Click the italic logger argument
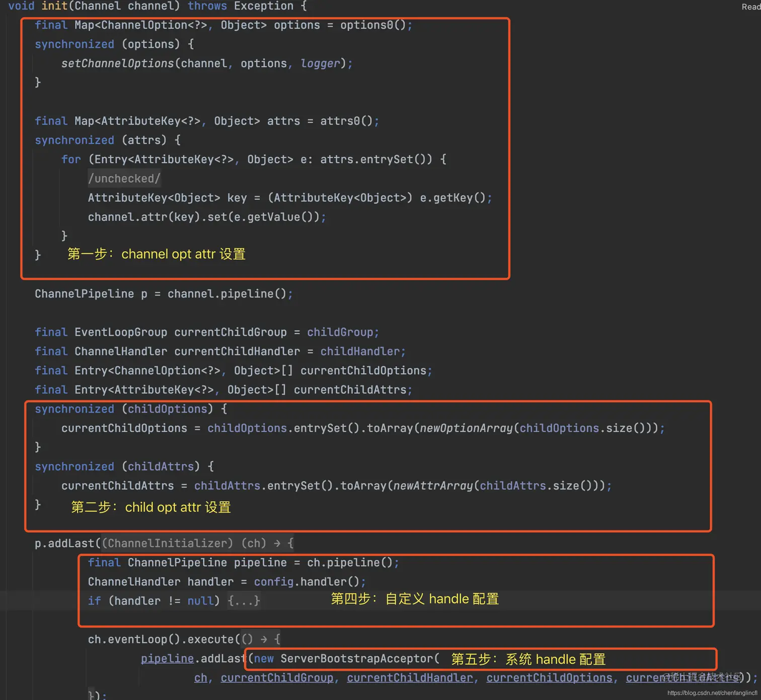This screenshot has width=761, height=700. click(x=320, y=63)
